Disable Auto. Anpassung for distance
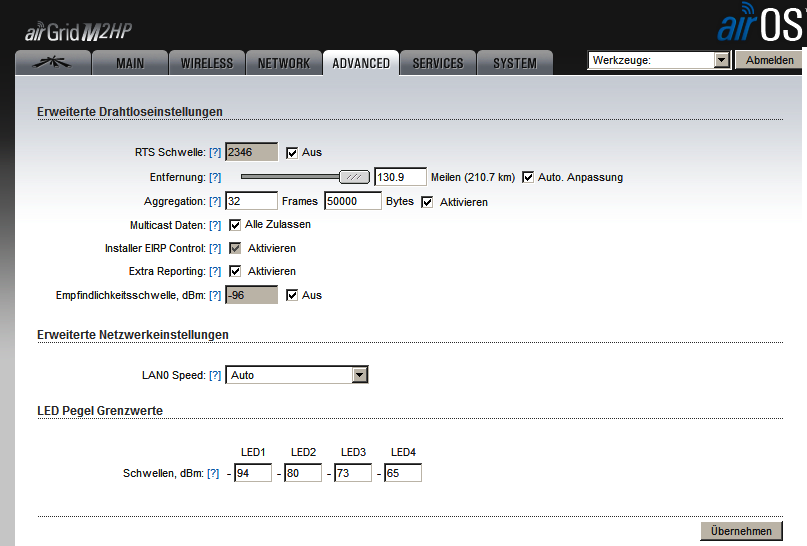Viewport: 807px width, 546px height. coord(528,177)
